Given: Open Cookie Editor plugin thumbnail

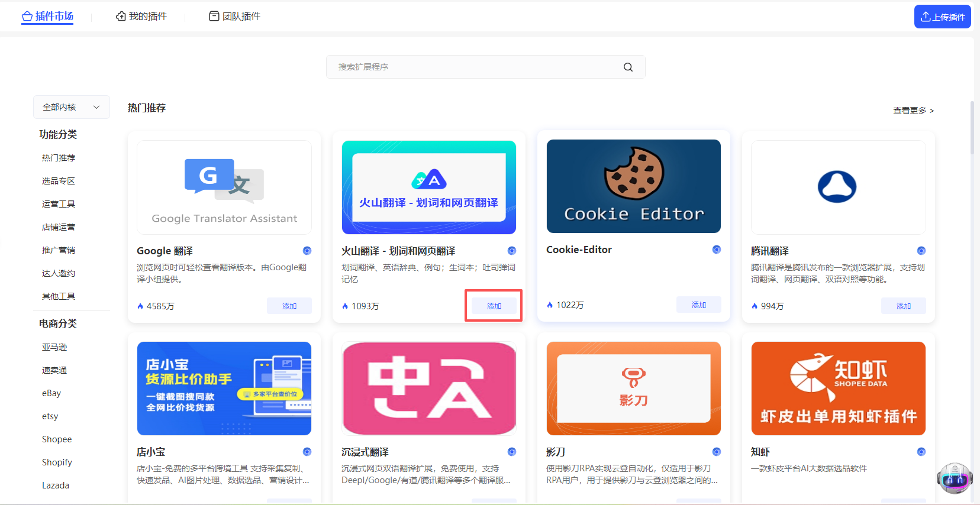Looking at the screenshot, I should 634,186.
